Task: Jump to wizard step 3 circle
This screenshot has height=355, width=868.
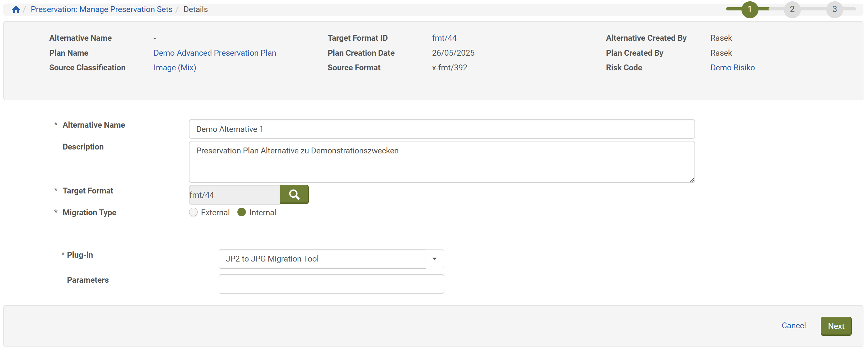Action: click(x=834, y=9)
